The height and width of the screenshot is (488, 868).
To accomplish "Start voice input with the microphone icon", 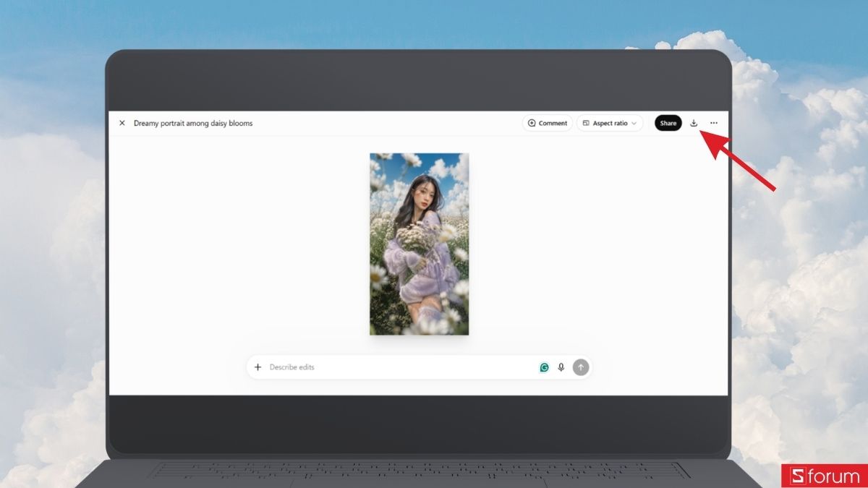I will coord(561,367).
